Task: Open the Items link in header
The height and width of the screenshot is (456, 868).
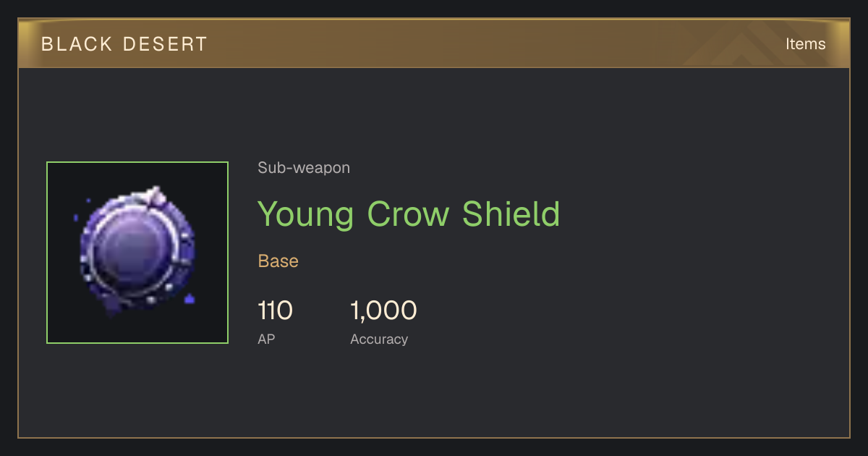Action: (805, 44)
